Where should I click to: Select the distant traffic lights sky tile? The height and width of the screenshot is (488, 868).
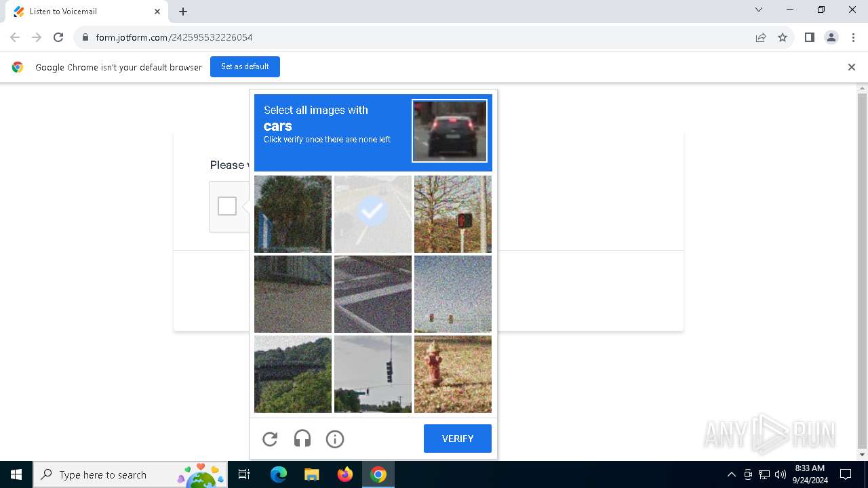(x=453, y=294)
